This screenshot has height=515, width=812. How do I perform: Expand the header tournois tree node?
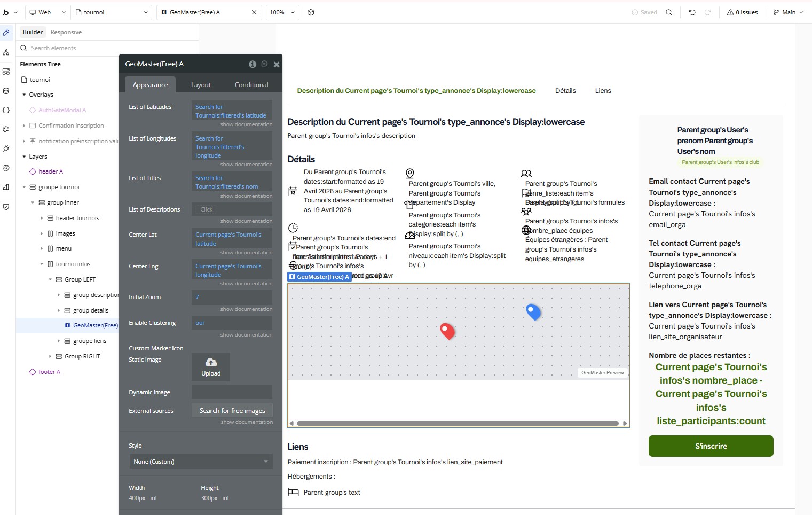(x=42, y=218)
